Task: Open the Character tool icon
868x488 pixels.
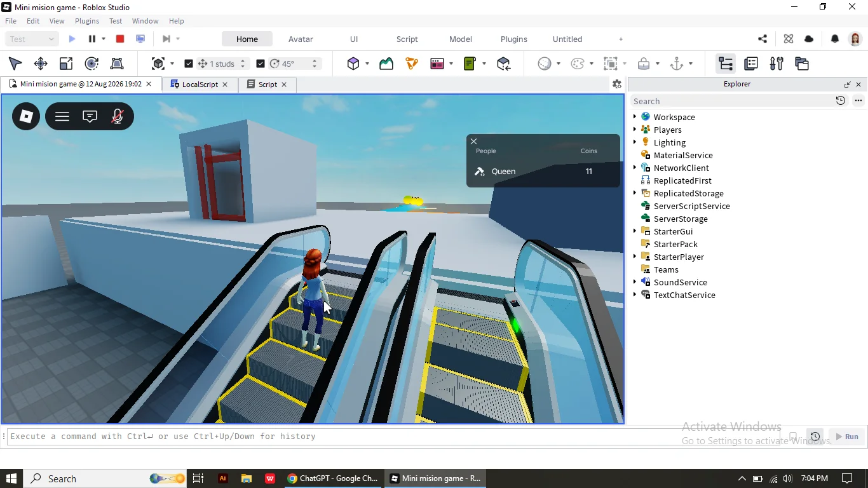Action: [x=412, y=64]
